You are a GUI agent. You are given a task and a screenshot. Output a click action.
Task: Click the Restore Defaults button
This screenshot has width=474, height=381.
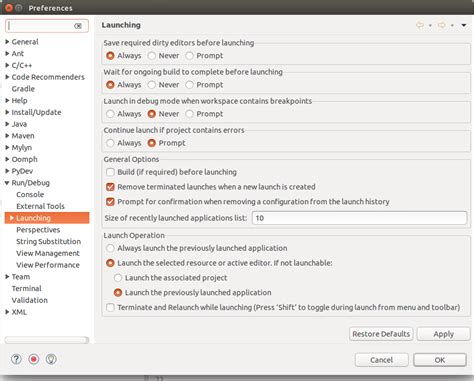click(x=381, y=334)
